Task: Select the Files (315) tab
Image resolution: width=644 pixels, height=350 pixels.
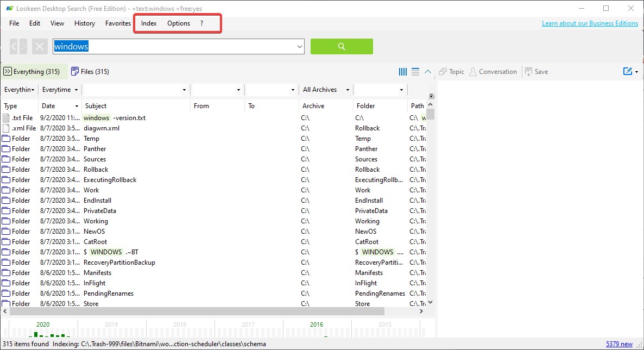Action: coord(90,72)
